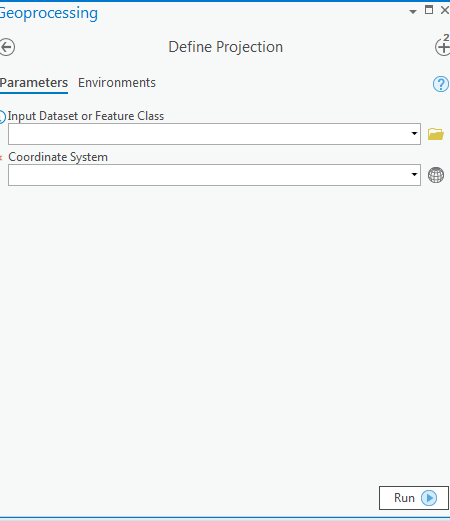Click the Input Dataset or Feature Class box

214,134
